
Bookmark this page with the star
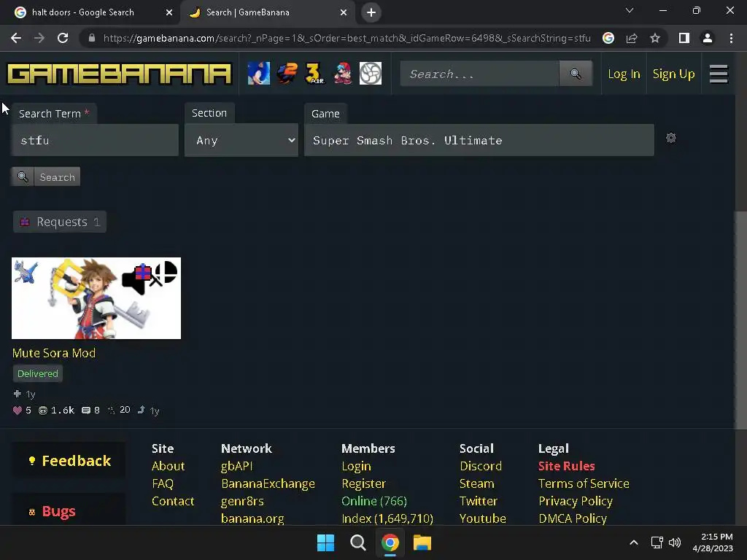(655, 38)
